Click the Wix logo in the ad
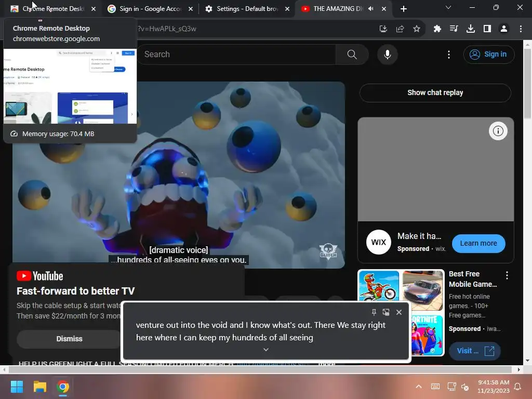Image resolution: width=532 pixels, height=399 pixels. [x=379, y=242]
